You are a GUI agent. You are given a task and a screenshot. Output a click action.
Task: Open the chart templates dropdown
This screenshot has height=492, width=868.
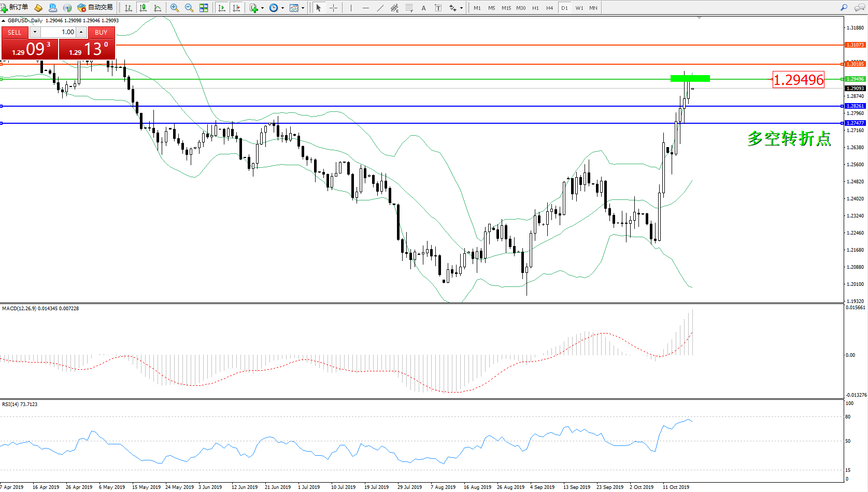click(x=303, y=8)
